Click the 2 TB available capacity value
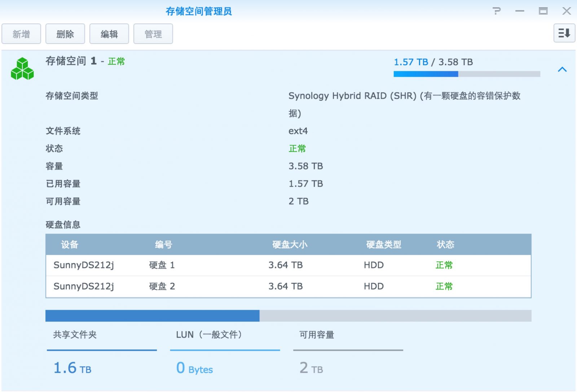This screenshot has width=577, height=392. [299, 201]
